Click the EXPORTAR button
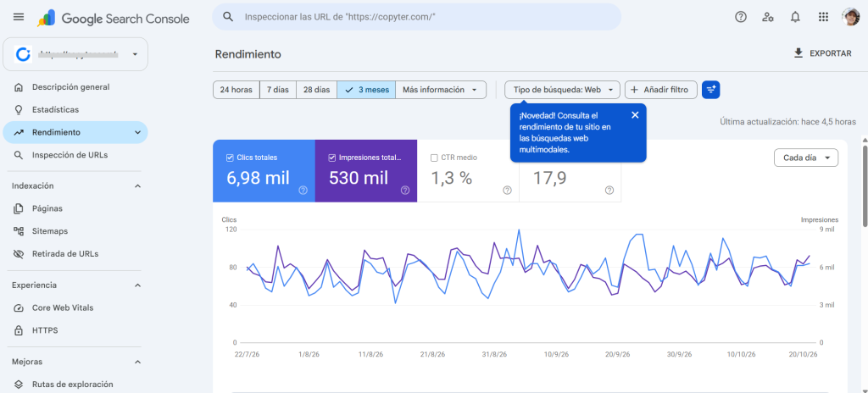 822,53
